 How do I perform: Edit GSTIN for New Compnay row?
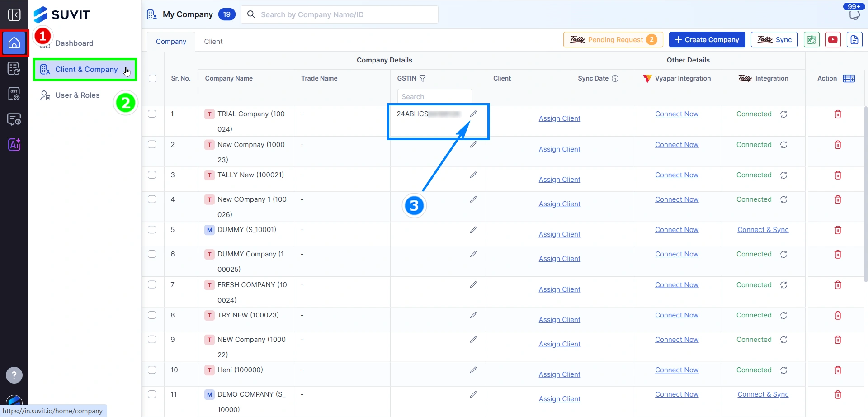pyautogui.click(x=473, y=145)
